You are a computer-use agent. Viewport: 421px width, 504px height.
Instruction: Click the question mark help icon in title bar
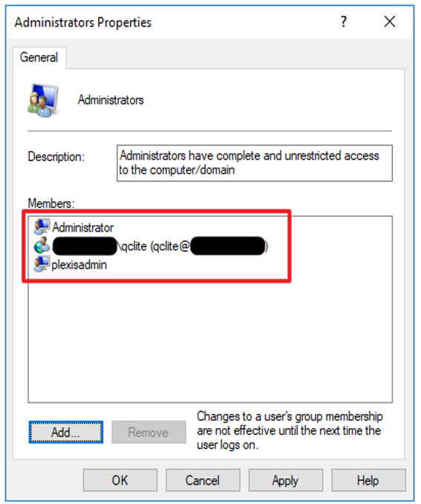(x=344, y=22)
